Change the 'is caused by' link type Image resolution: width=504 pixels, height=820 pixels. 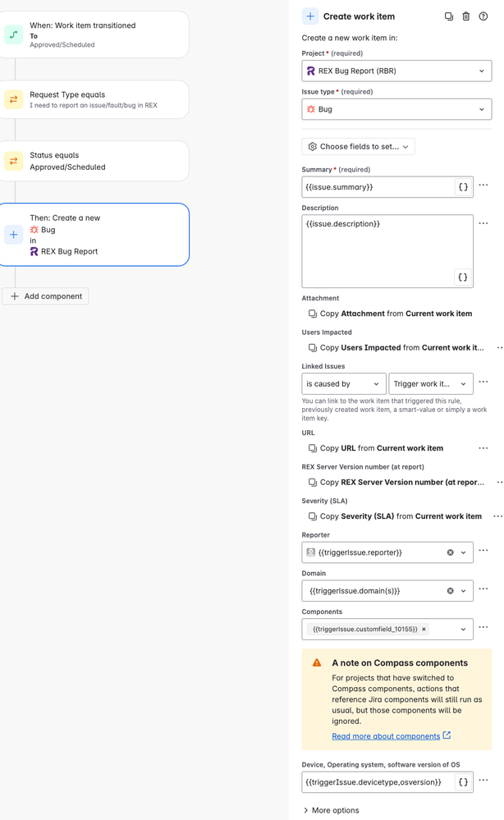[343, 383]
